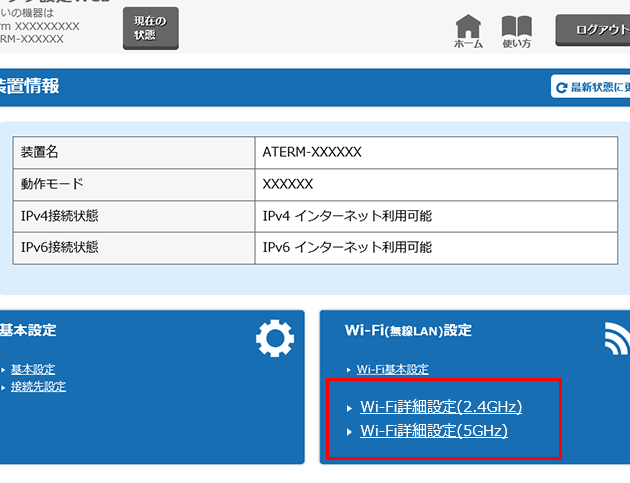Open Wi-Fi詳細設定(2.4GHz) link
The height and width of the screenshot is (483, 630).
pyautogui.click(x=440, y=407)
